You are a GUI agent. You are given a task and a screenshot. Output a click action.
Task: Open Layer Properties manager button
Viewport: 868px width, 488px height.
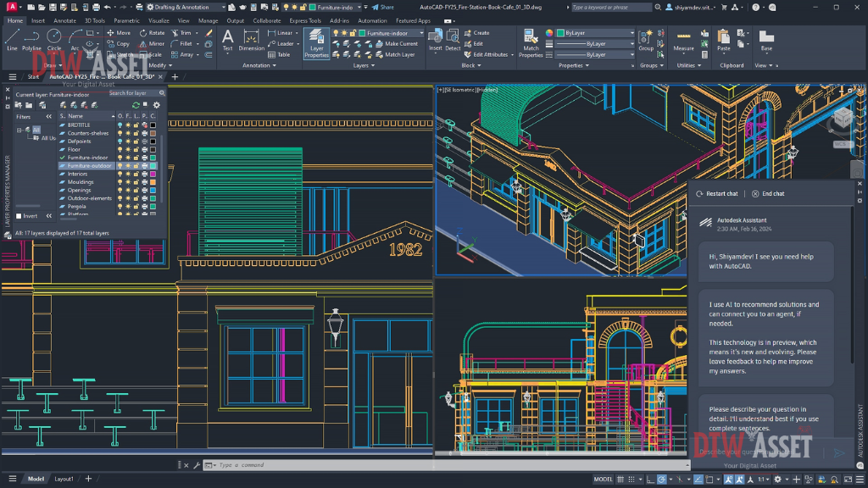point(317,43)
